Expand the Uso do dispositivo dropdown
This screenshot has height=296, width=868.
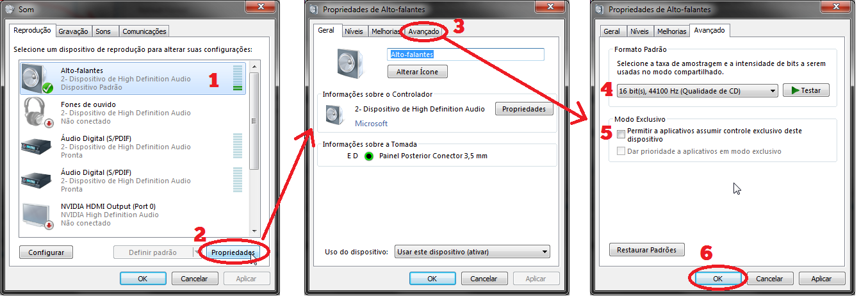coord(471,252)
